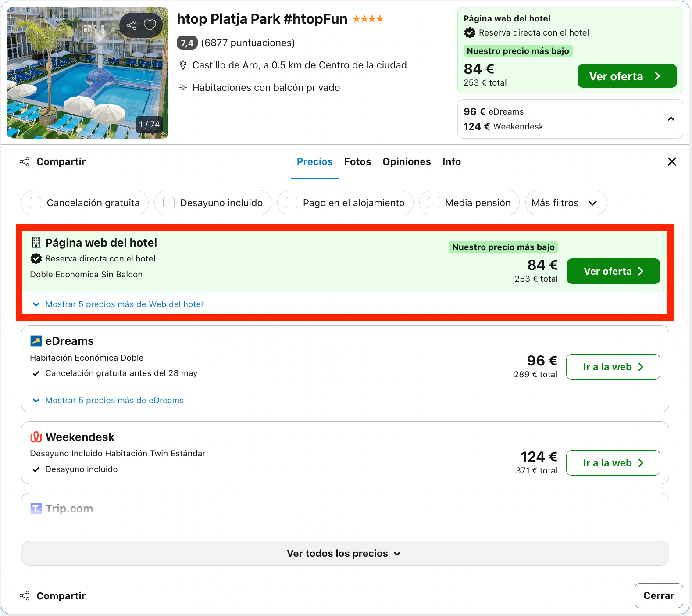Image resolution: width=692 pixels, height=616 pixels.
Task: Click the eDreams logo icon
Action: pos(36,341)
